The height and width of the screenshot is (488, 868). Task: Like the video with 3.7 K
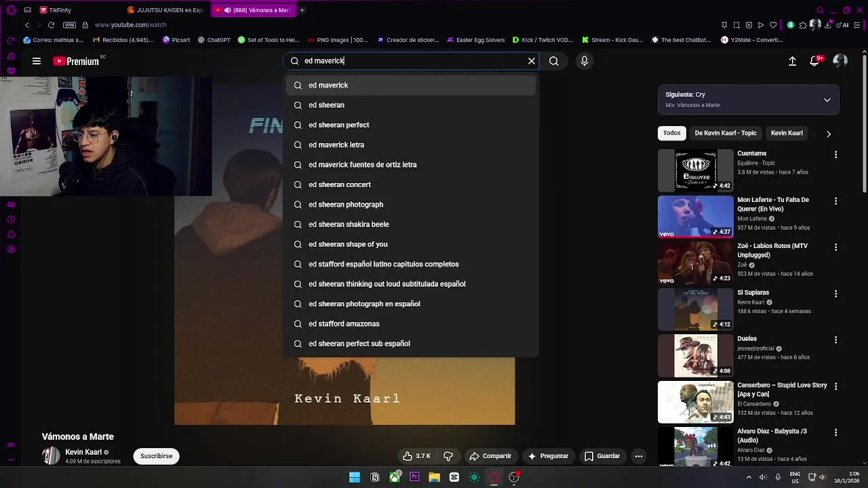417,456
